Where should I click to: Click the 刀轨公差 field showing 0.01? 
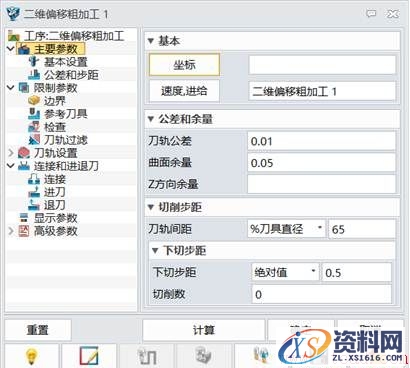[322, 141]
